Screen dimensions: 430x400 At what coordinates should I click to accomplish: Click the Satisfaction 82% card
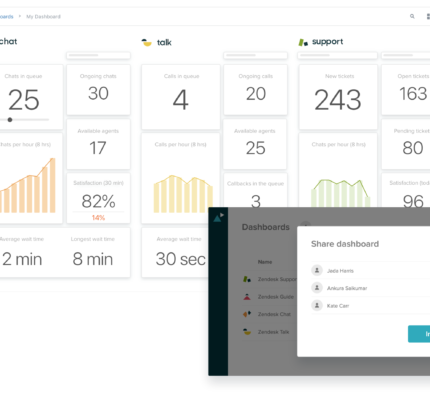pyautogui.click(x=98, y=198)
